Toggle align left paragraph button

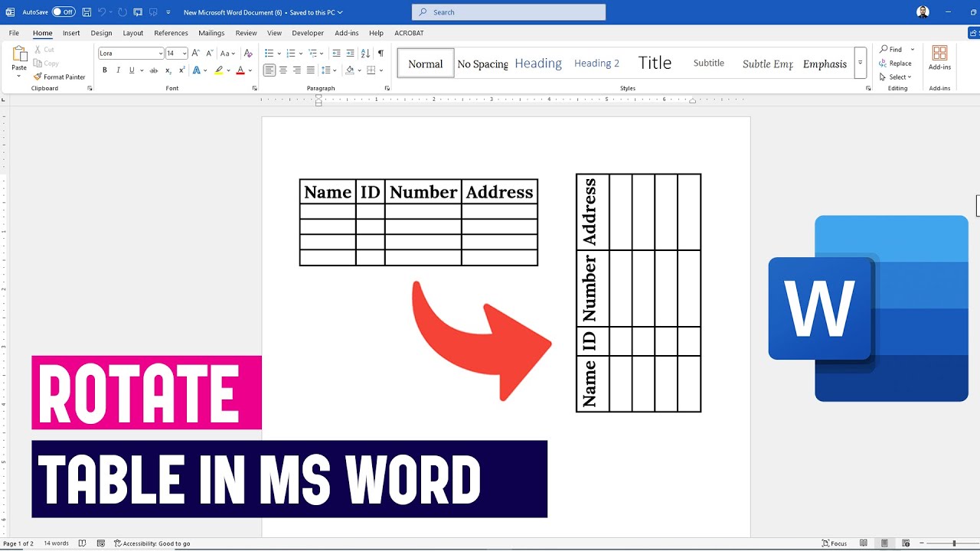pos(269,70)
